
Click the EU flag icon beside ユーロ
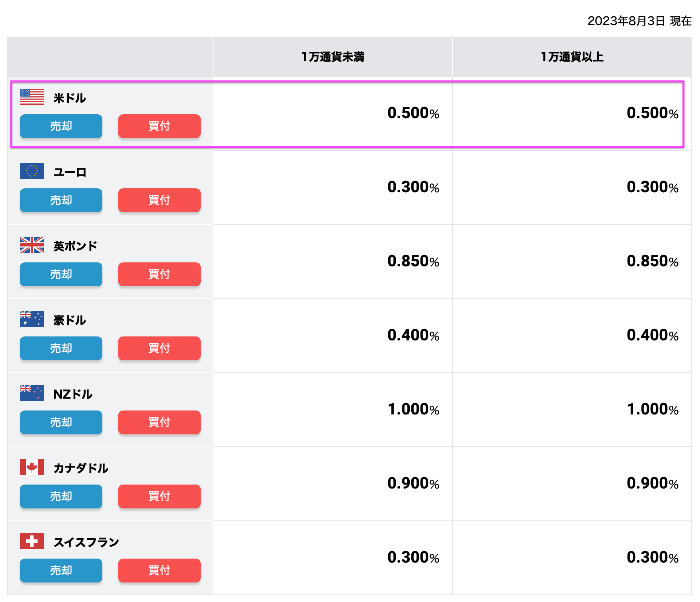32,171
